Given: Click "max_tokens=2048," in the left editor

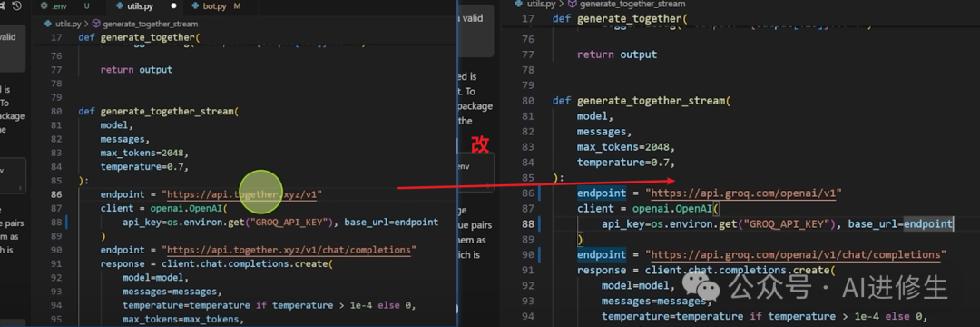Looking at the screenshot, I should point(143,153).
